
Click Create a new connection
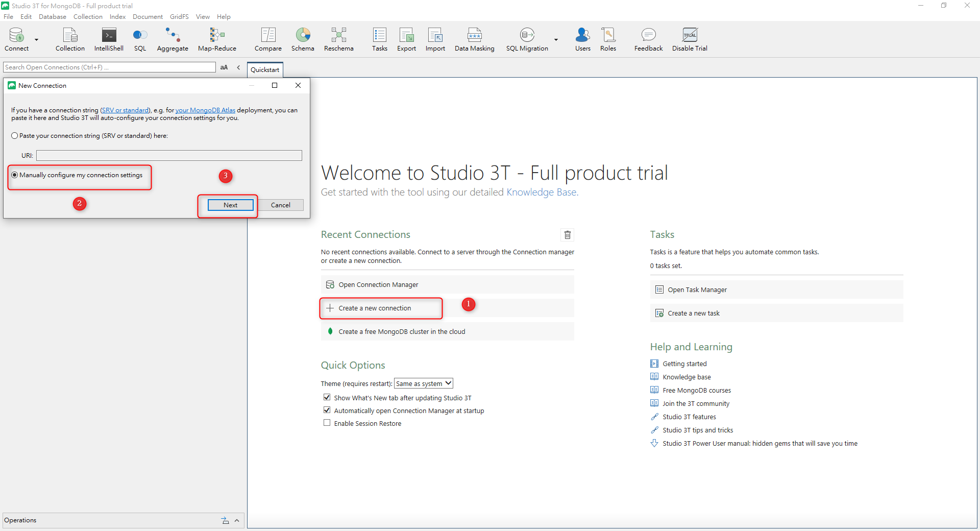447,308
